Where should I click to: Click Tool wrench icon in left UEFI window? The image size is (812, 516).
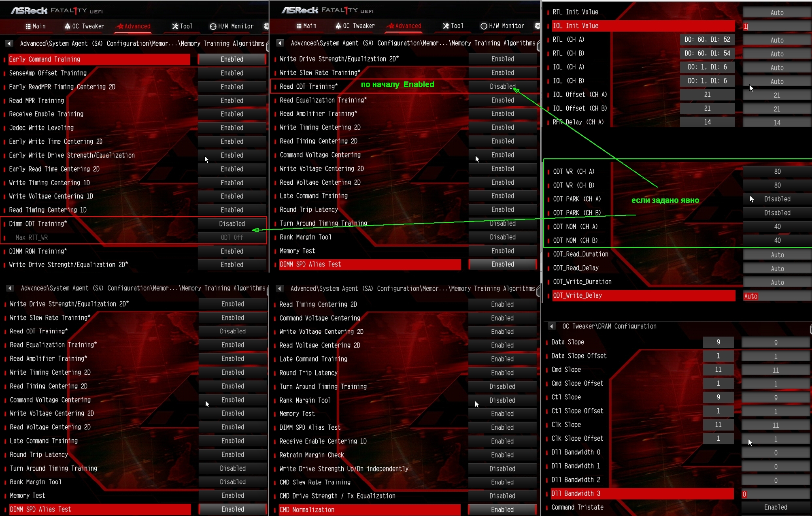pos(175,26)
